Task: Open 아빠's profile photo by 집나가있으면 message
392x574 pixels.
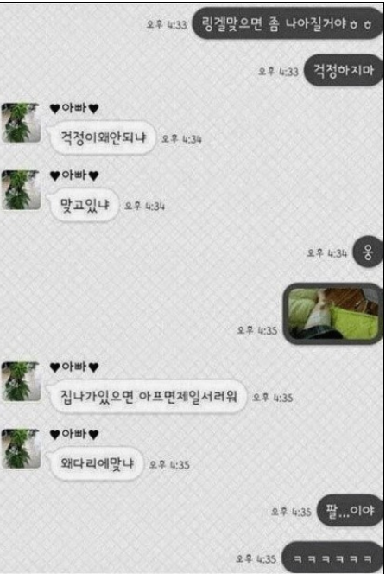Action: click(22, 381)
